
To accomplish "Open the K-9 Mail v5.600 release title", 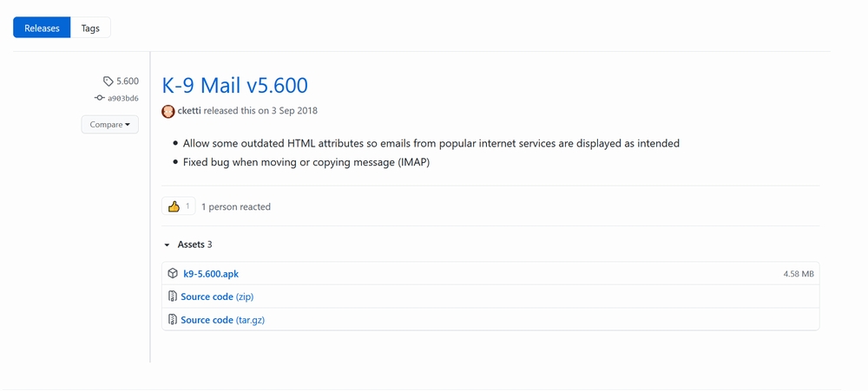I will click(234, 86).
